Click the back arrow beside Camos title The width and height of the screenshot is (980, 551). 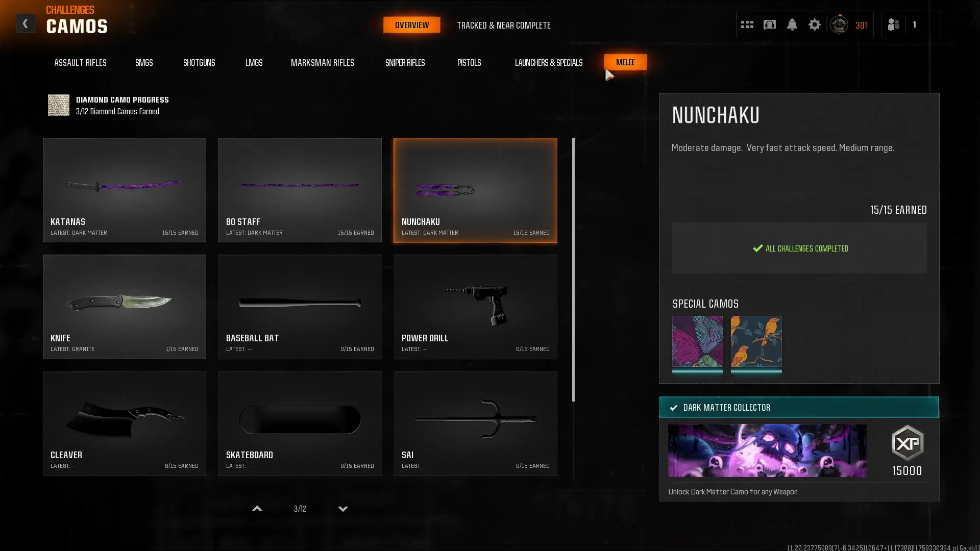pyautogui.click(x=25, y=23)
